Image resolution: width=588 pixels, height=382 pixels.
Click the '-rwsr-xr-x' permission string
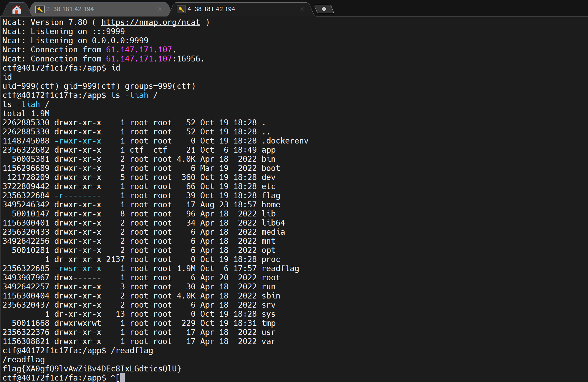(78, 268)
